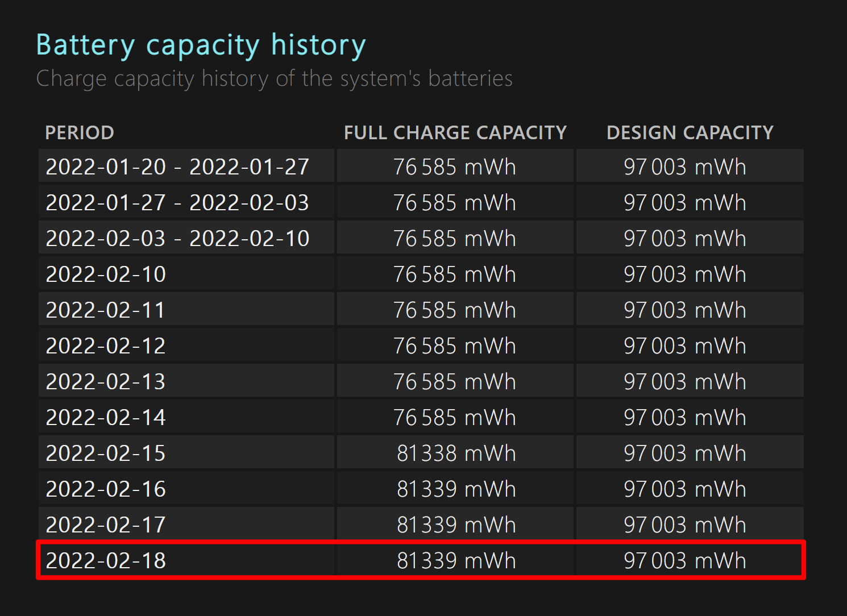Click the 2022-02-10 date cell
Screen dimensions: 847x616
pos(186,273)
